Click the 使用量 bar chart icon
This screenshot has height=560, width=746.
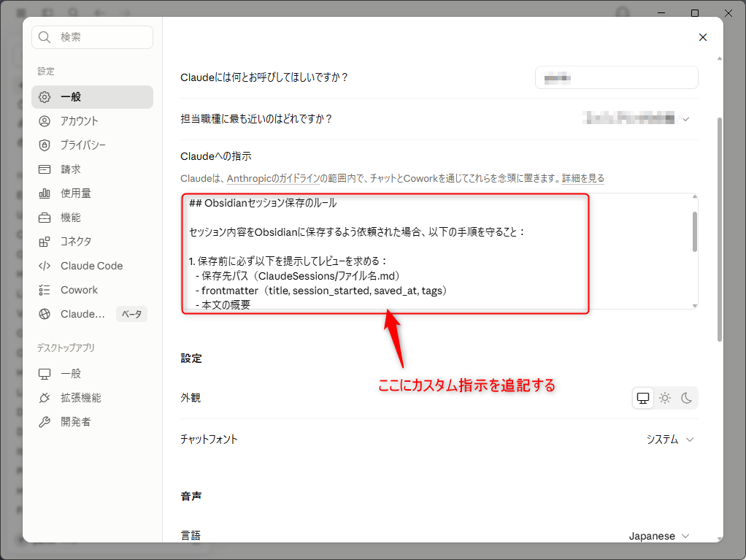click(x=45, y=193)
